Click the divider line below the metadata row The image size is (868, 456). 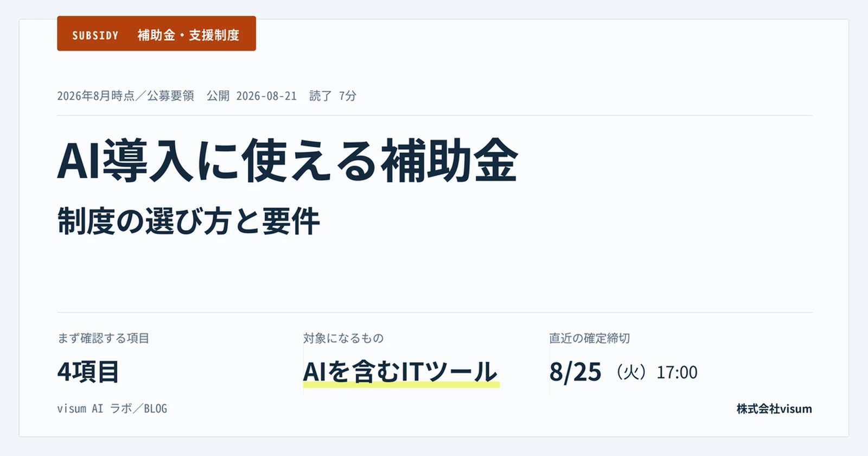[435, 115]
